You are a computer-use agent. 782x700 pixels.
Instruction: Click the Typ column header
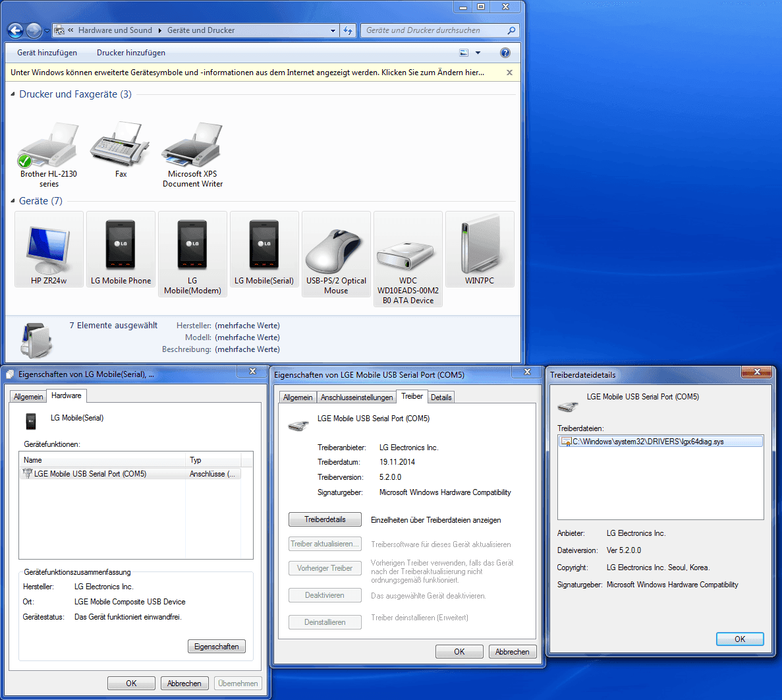point(213,459)
